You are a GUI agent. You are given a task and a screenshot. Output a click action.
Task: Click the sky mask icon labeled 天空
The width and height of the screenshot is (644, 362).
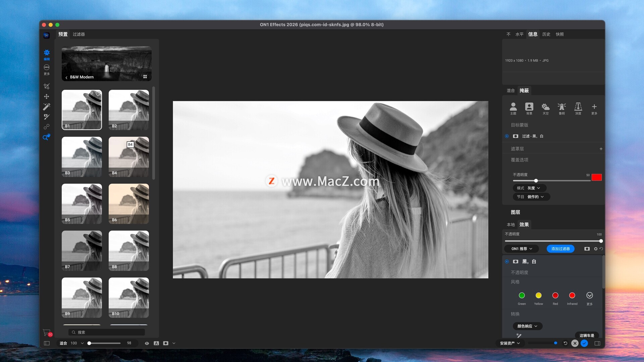545,108
